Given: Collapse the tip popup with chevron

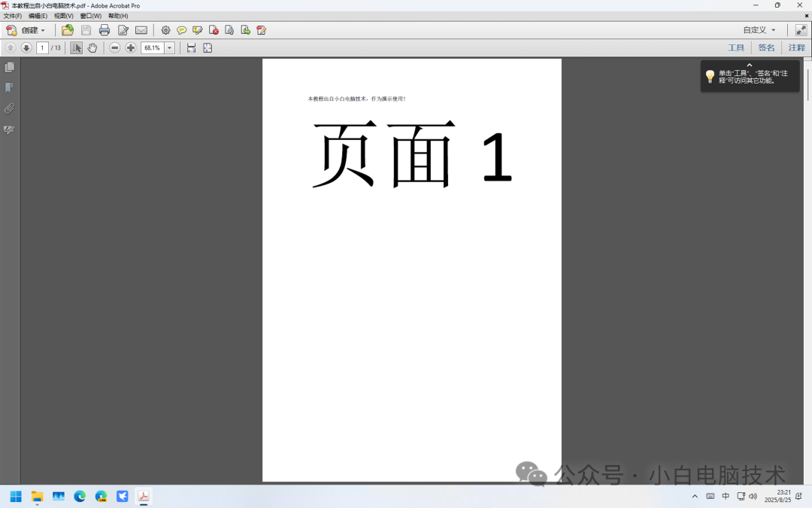Looking at the screenshot, I should click(x=750, y=65).
